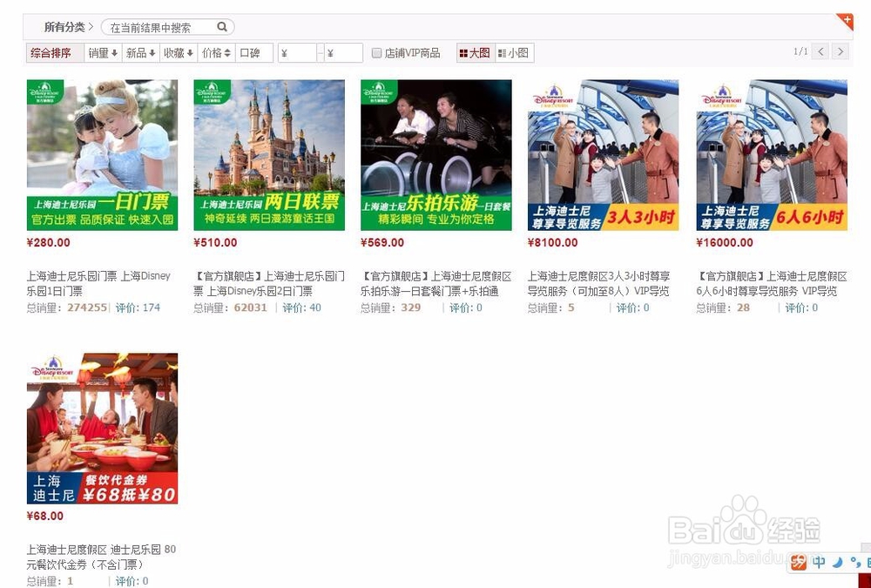The height and width of the screenshot is (588, 871).
Task: Click price ¥8100.00
Action: coord(553,242)
